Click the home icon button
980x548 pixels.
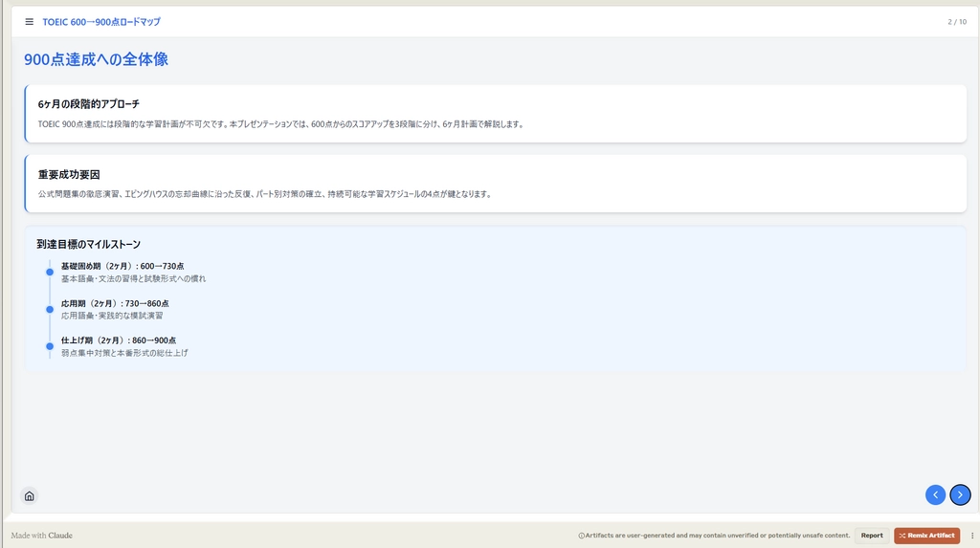pyautogui.click(x=30, y=496)
